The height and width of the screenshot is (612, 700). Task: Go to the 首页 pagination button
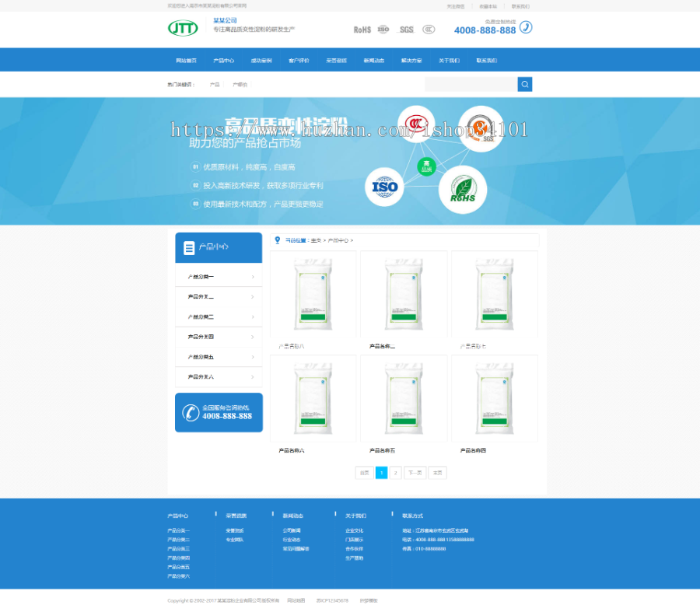pos(364,473)
